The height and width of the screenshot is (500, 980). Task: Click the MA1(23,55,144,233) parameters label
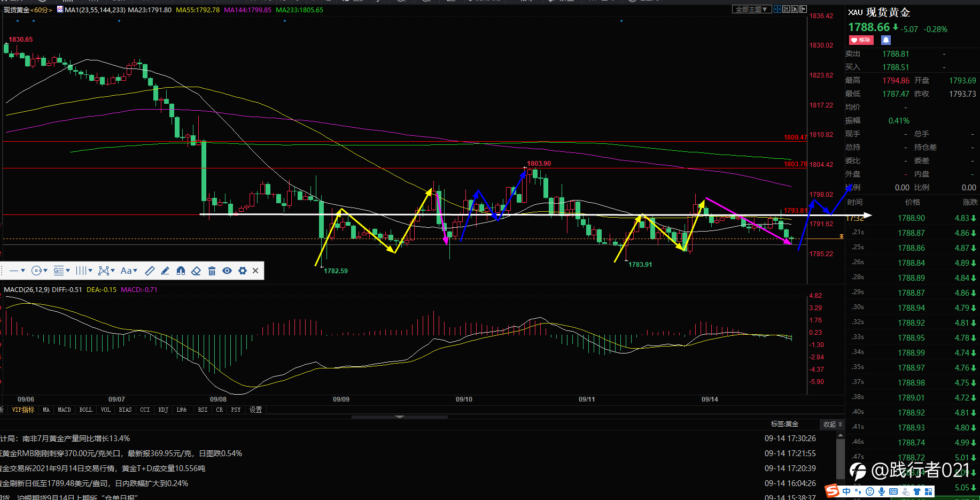point(95,10)
